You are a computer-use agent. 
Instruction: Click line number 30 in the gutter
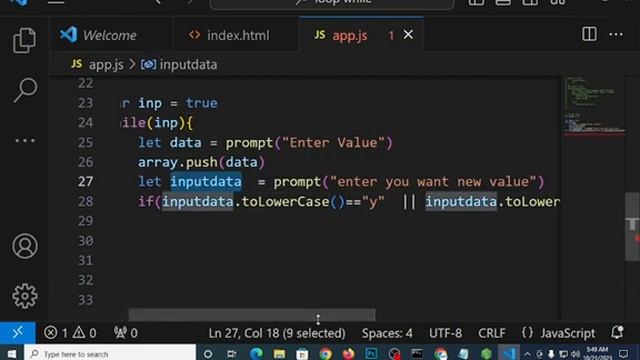85,241
